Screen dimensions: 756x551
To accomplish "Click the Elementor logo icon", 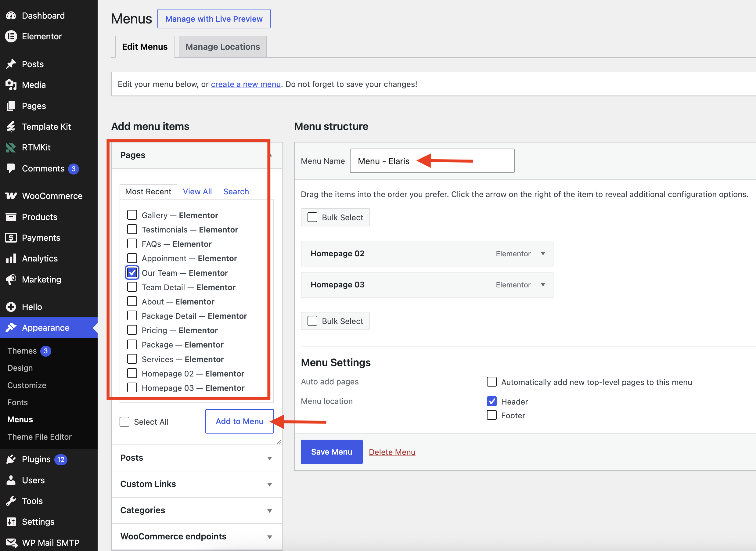I will pos(11,36).
